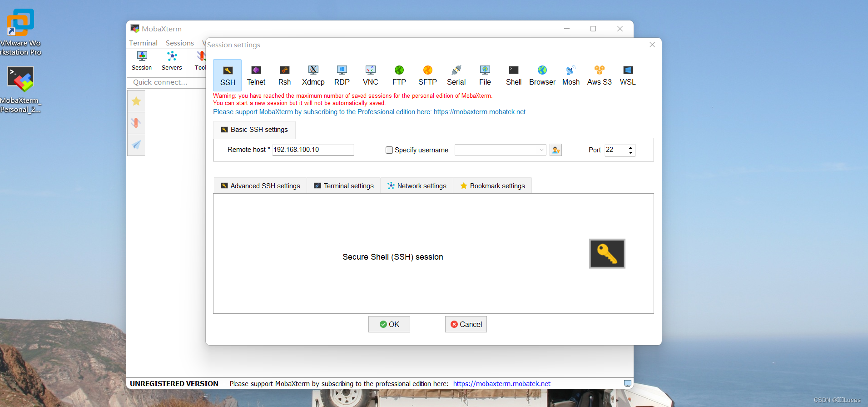Open the red tools sidebar tab
Viewport: 868px width, 407px height.
pyautogui.click(x=136, y=123)
